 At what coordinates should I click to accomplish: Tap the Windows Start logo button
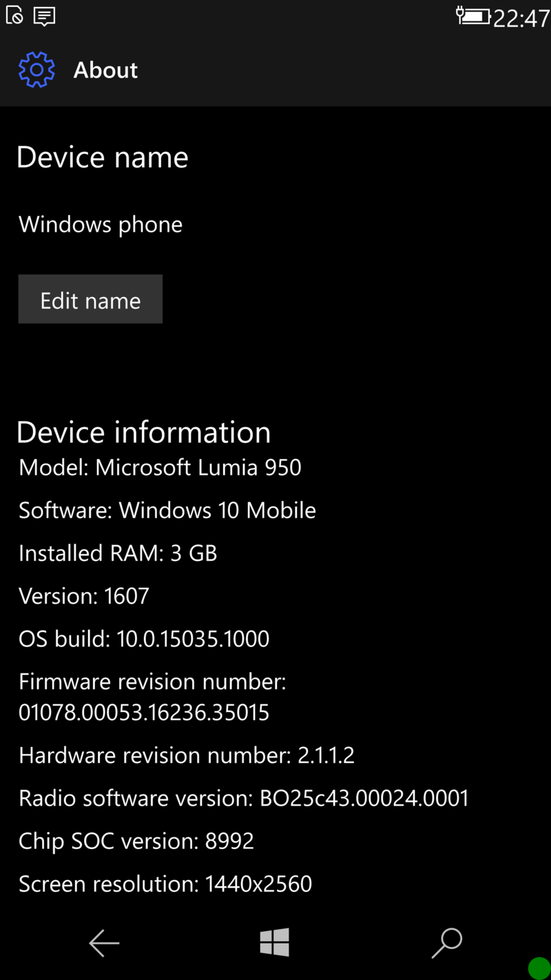click(x=275, y=942)
